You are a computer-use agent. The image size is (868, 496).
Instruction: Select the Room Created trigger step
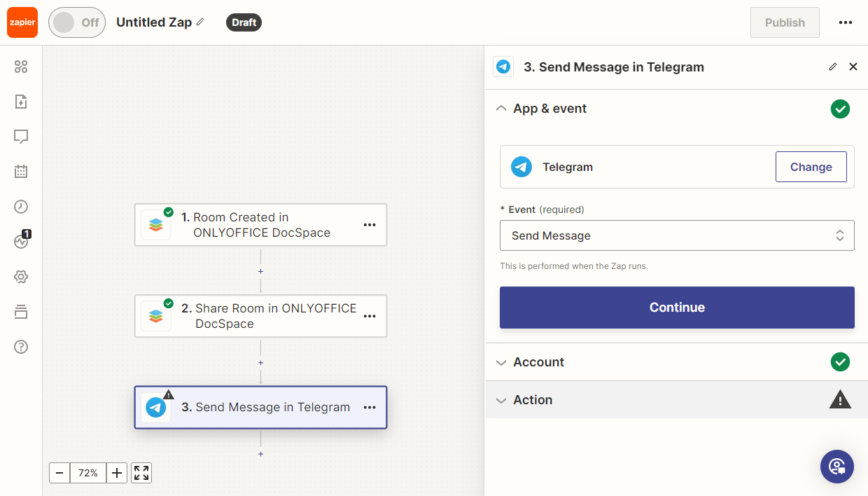tap(260, 225)
